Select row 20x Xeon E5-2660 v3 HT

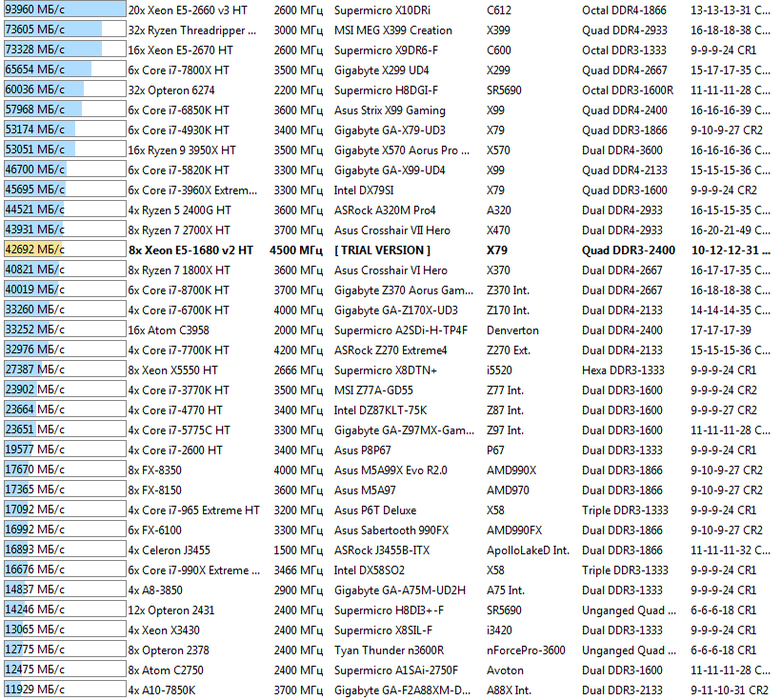point(188,10)
